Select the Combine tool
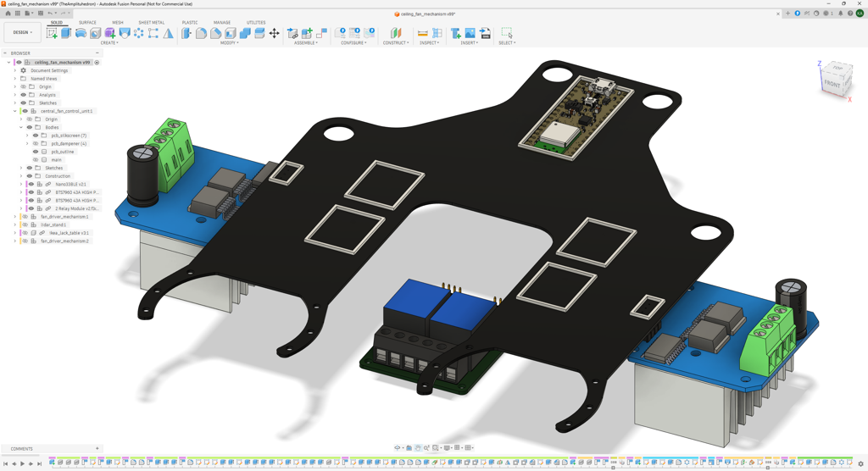 point(245,33)
